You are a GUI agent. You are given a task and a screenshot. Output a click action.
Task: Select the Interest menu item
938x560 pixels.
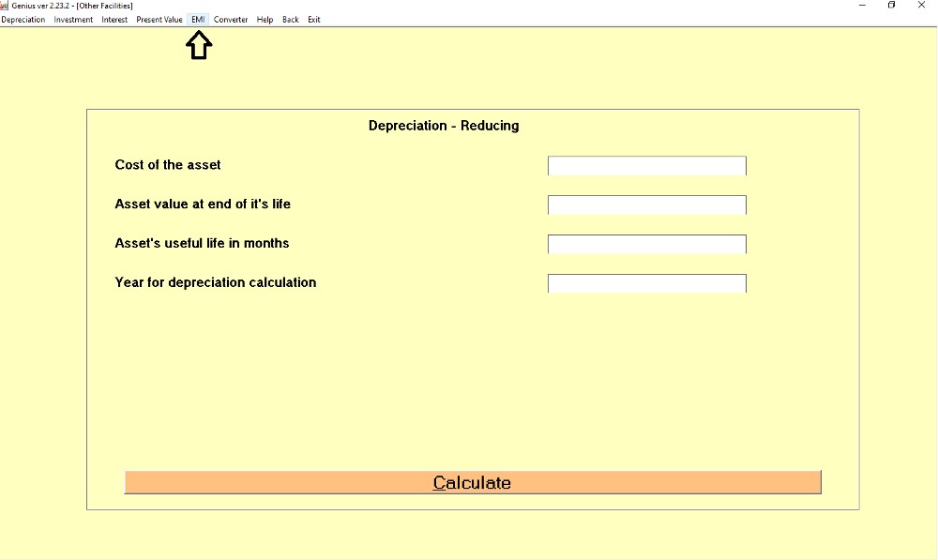coord(114,20)
